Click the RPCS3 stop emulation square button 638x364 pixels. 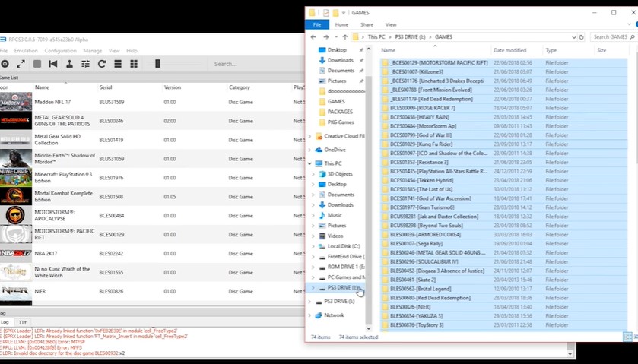[37, 64]
